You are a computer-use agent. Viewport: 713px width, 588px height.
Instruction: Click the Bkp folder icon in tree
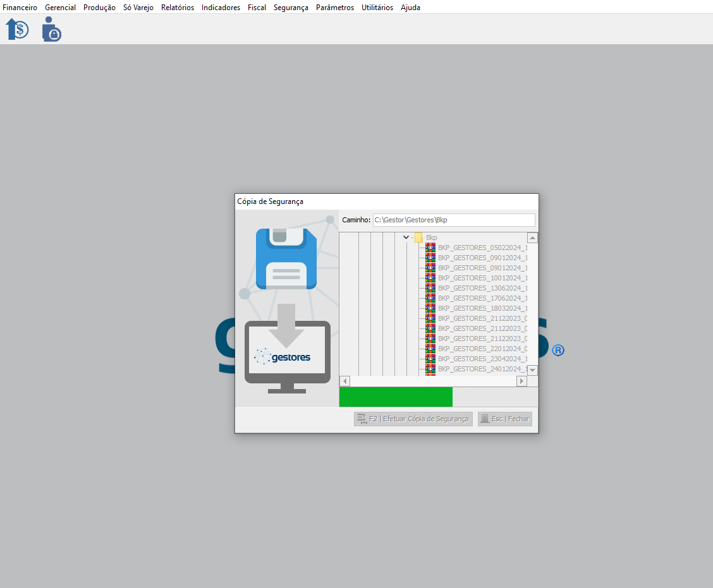point(418,237)
